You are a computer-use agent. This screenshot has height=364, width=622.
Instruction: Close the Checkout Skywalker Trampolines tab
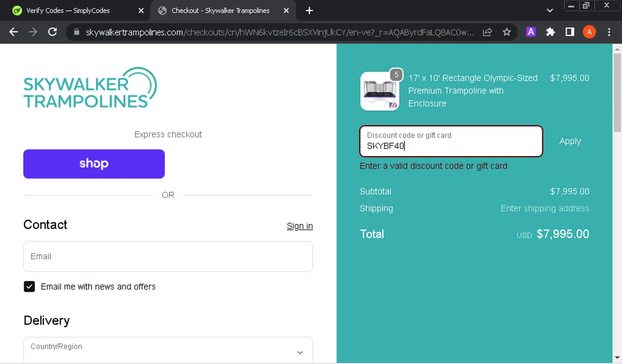(x=286, y=11)
